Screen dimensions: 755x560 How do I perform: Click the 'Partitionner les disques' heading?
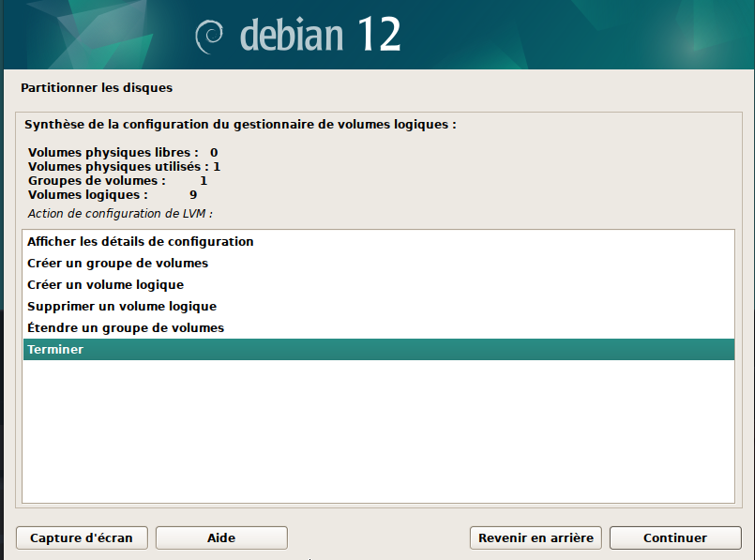point(97,87)
